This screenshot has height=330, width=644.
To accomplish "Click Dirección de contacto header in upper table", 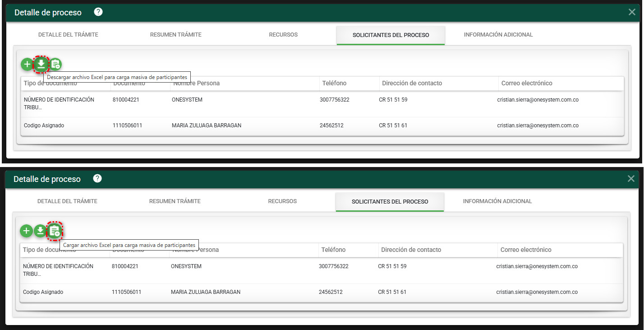I will [412, 83].
